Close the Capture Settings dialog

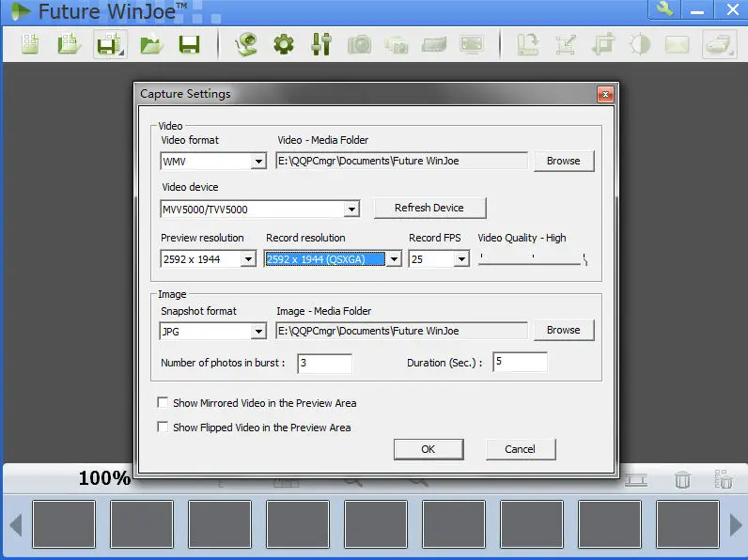coord(605,95)
